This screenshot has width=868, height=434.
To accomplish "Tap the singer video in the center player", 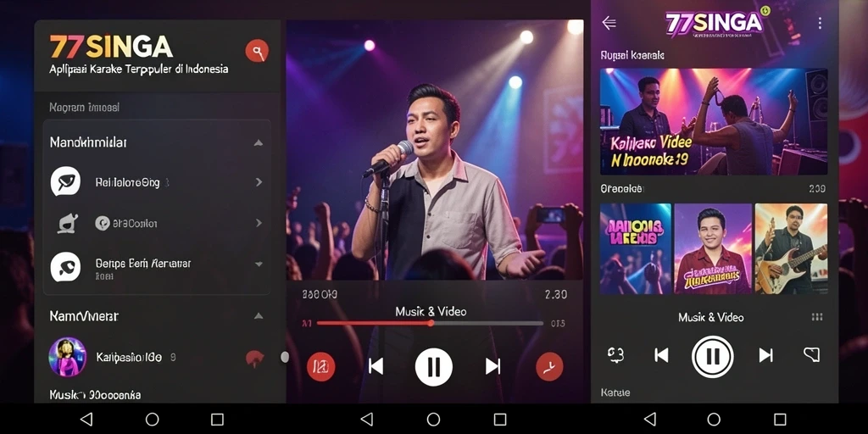I will coord(435,149).
